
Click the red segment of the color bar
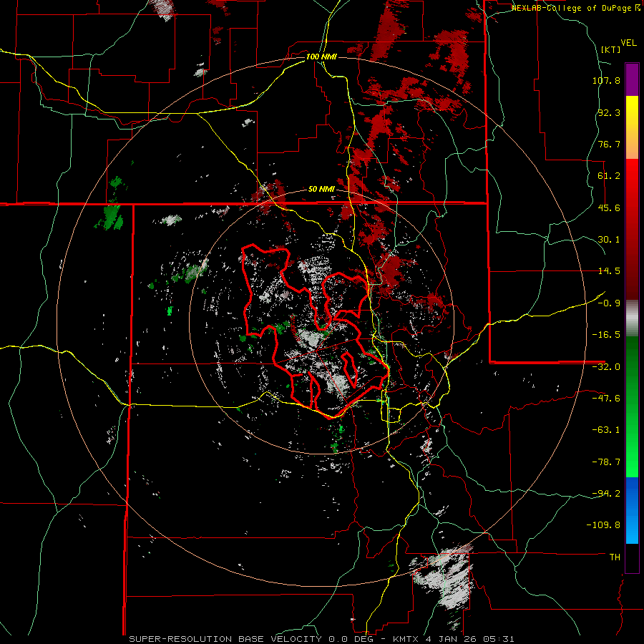(632, 229)
